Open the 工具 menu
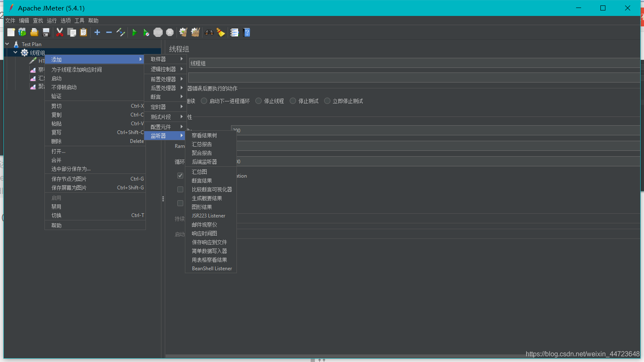This screenshot has width=644, height=362. 79,21
